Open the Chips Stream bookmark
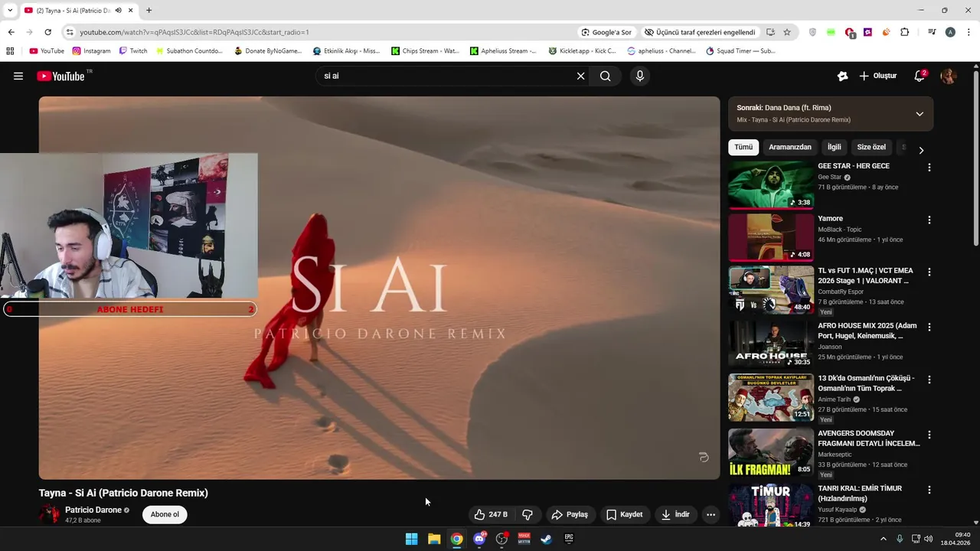 point(425,51)
